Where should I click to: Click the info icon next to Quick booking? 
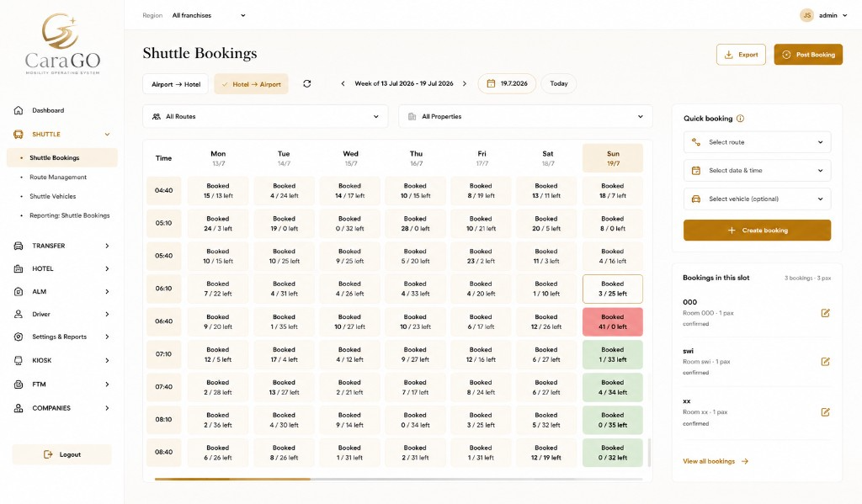(x=740, y=118)
